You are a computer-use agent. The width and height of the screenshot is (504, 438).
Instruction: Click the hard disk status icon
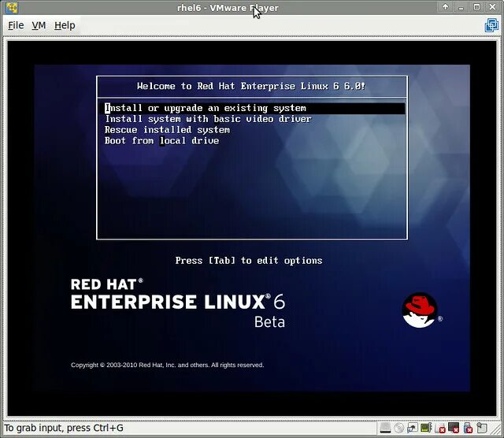tap(385, 428)
